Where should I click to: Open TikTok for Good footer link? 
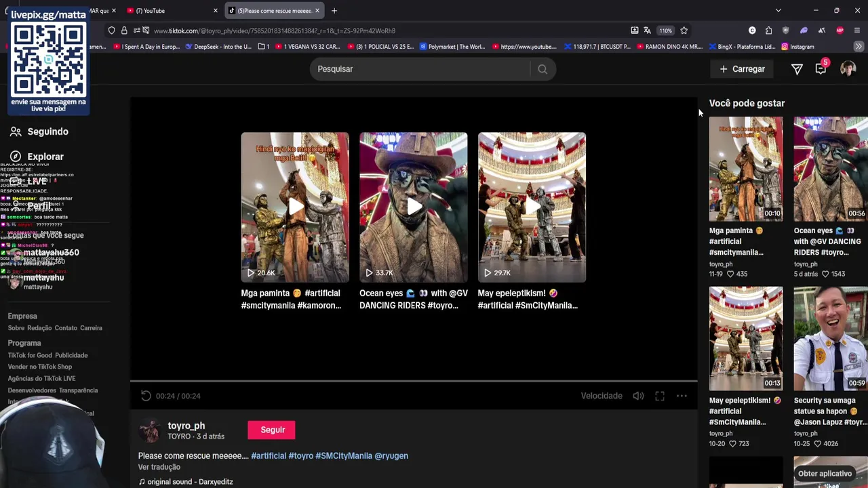click(30, 355)
